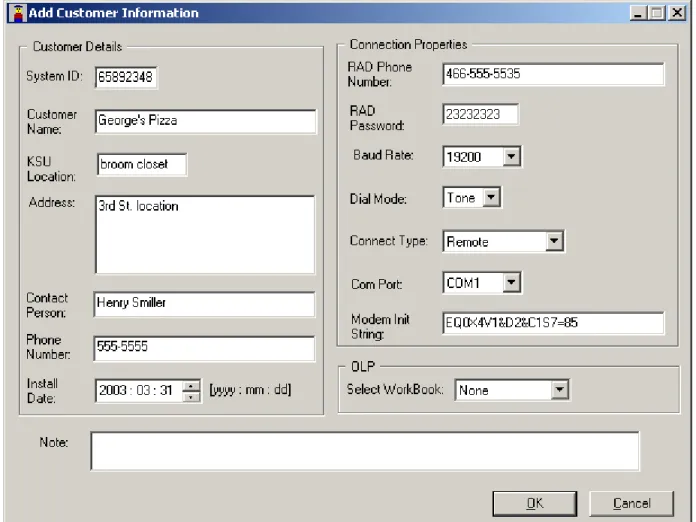Screen dimensions: 696x522
Task: Click the "Select WorkBook:" label
Action: [x=395, y=389]
